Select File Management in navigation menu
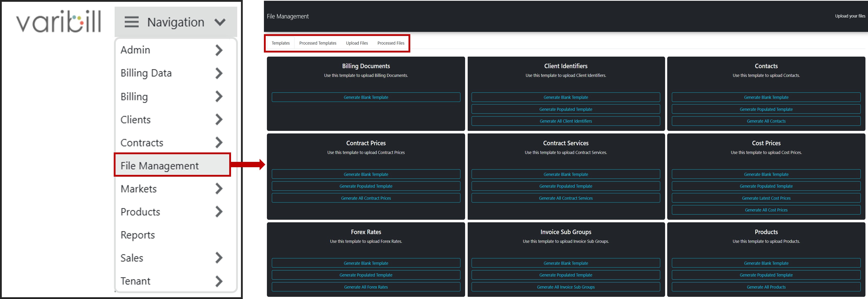Screen dimensions: 868x299 tap(160, 166)
